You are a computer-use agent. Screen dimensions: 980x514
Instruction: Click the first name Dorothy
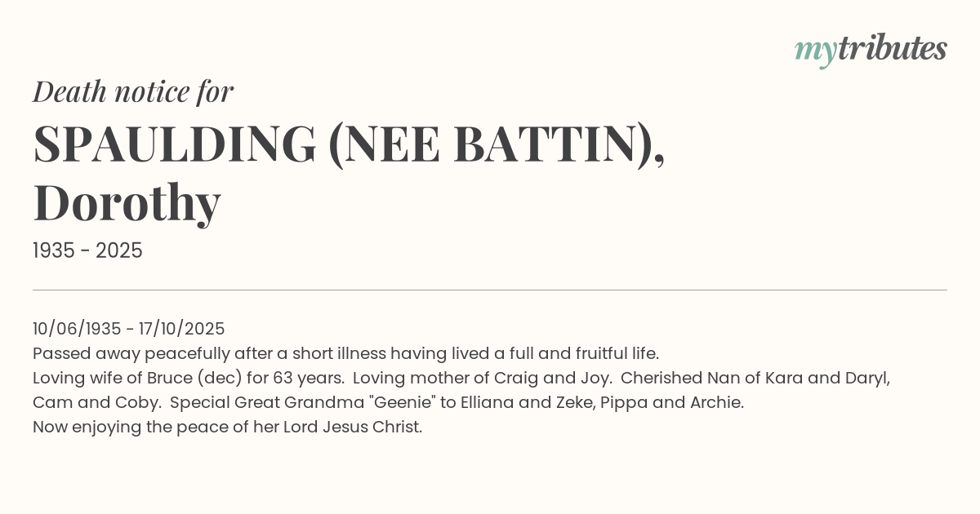click(x=127, y=202)
